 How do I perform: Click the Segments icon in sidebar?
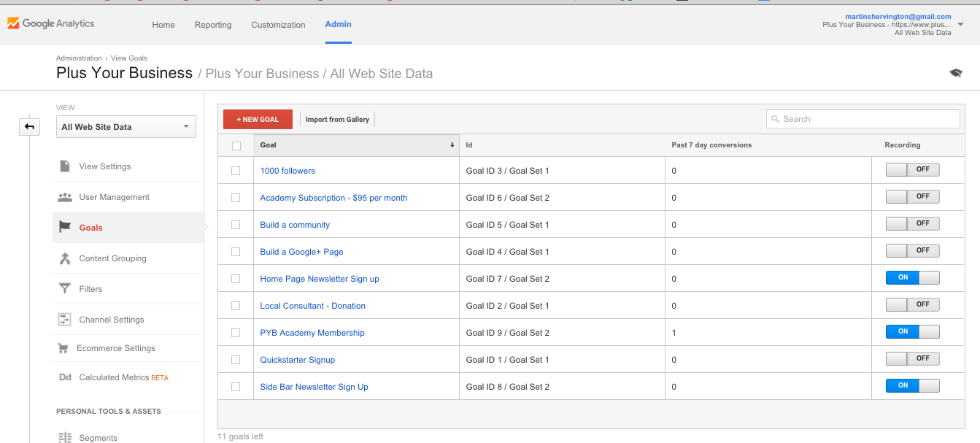pyautogui.click(x=65, y=438)
